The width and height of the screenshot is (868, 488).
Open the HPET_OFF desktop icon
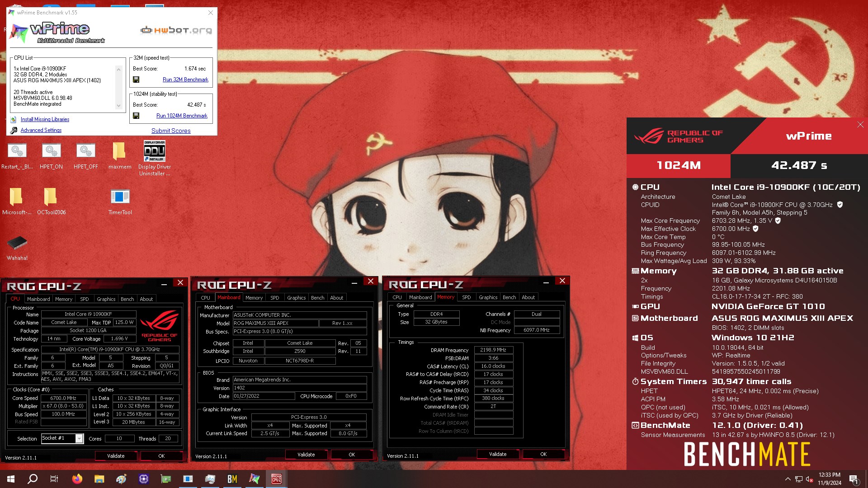pos(85,156)
